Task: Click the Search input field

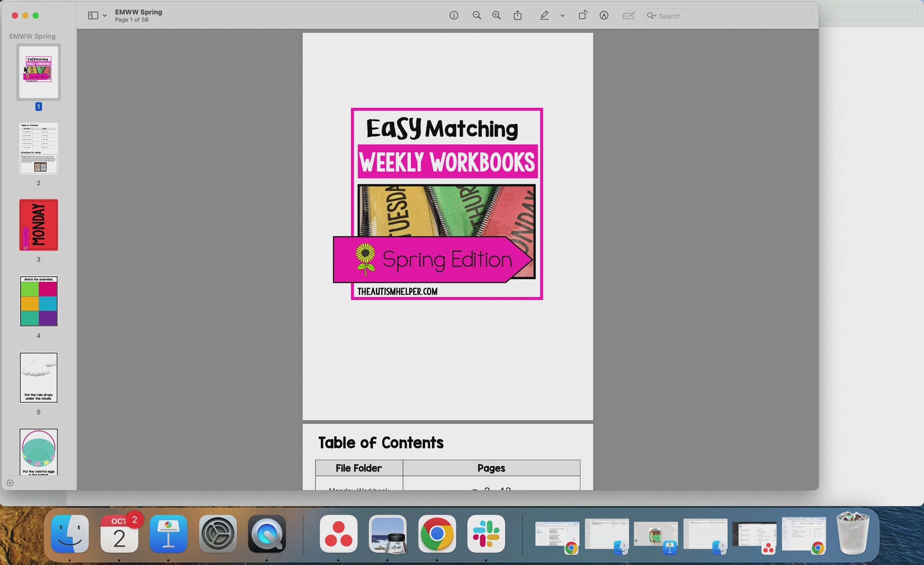Action: [x=731, y=16]
